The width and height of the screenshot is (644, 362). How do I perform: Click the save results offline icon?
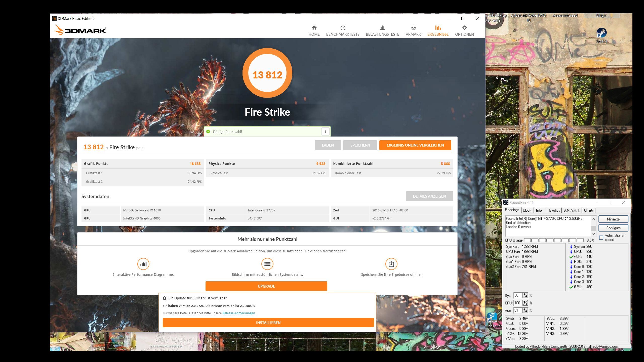point(391,264)
